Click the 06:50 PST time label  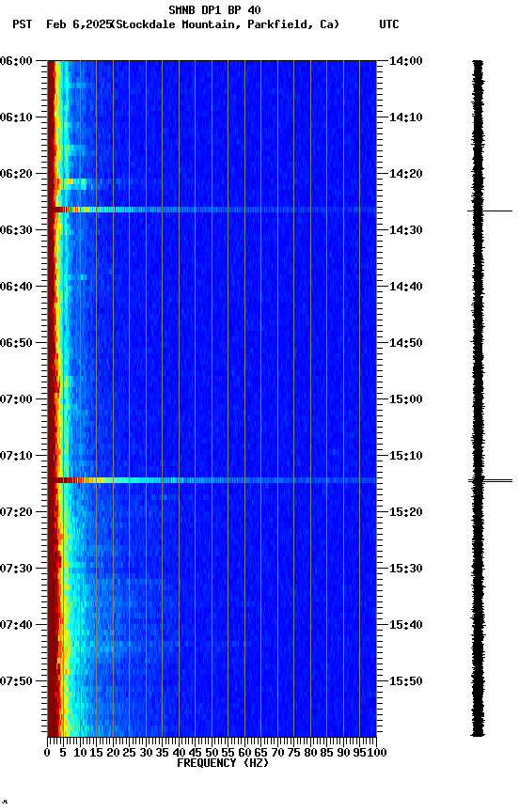(17, 343)
